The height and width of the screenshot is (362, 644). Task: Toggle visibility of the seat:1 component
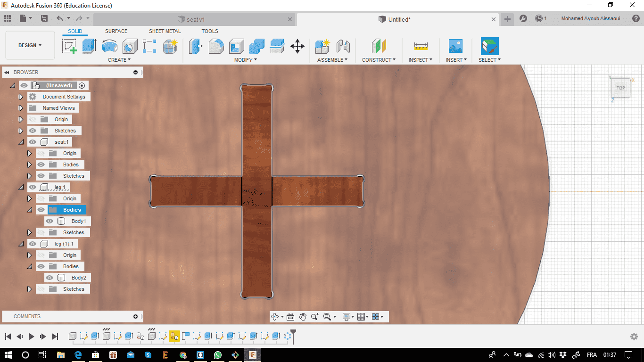coord(33,142)
